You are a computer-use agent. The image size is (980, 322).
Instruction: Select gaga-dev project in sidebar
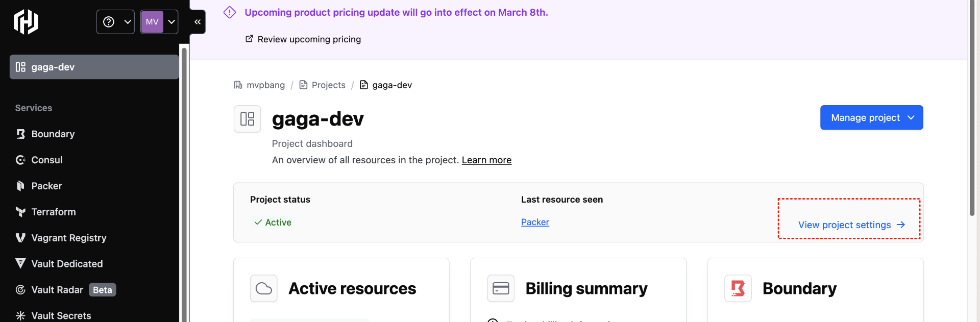pos(94,67)
